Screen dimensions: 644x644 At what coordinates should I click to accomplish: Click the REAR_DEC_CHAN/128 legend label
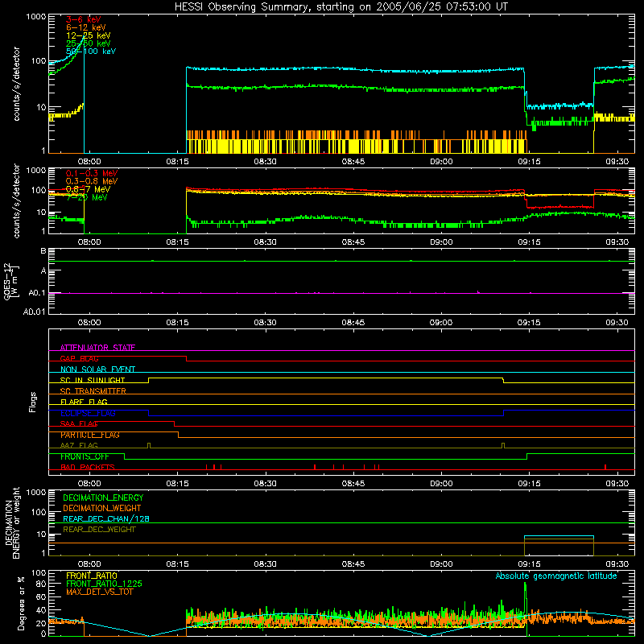[x=106, y=518]
